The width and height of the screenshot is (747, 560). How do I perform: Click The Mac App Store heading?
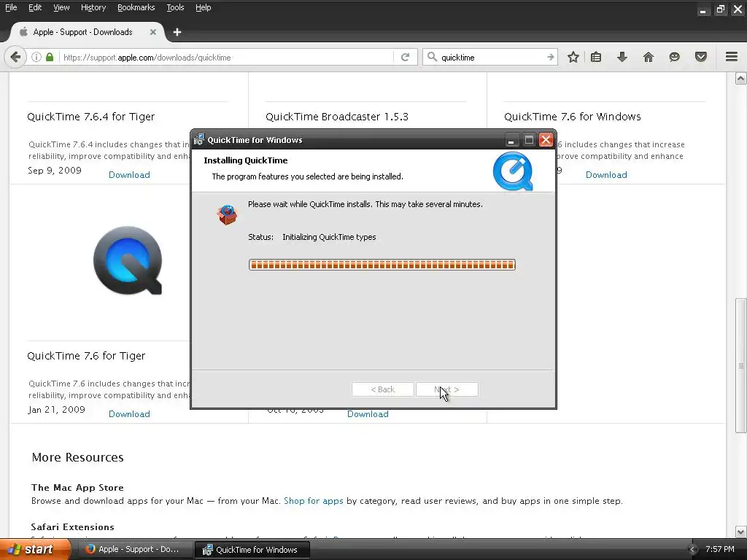(77, 488)
